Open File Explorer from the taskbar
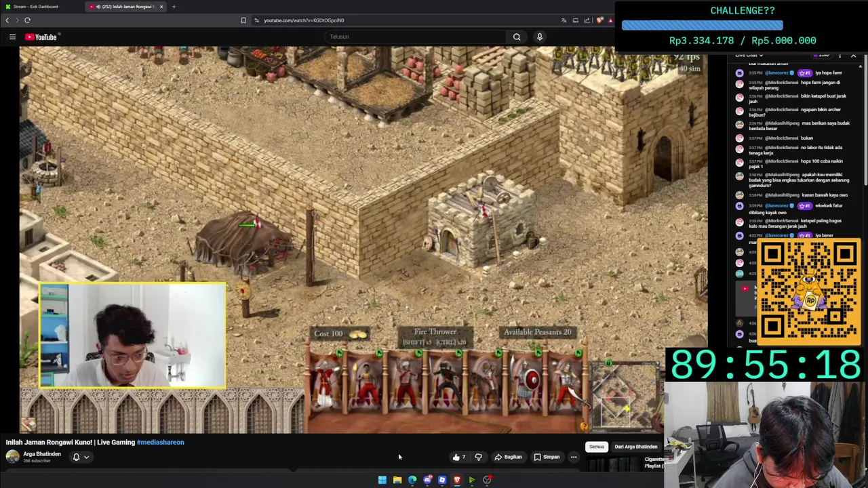The image size is (868, 488). 397,480
